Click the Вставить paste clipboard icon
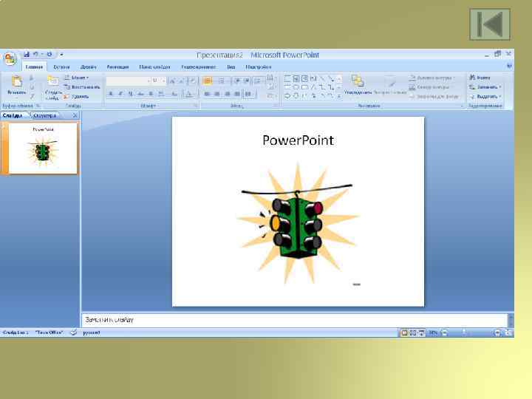Viewport: 532px width, 399px height. point(16,82)
